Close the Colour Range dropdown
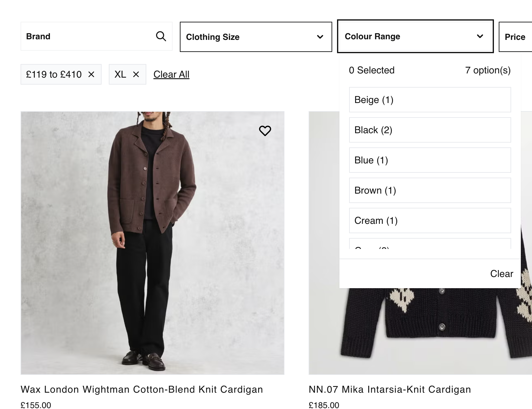The height and width of the screenshot is (409, 532). 415,36
